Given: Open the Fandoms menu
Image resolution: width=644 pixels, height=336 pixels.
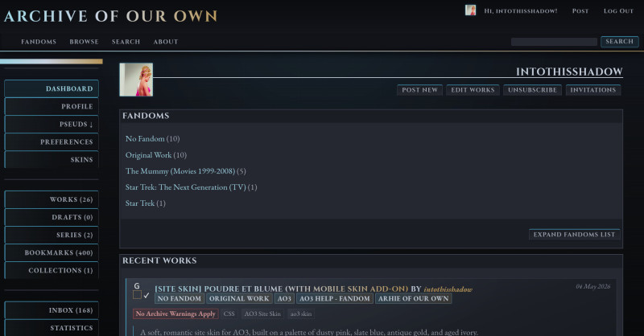Looking at the screenshot, I should pos(39,42).
